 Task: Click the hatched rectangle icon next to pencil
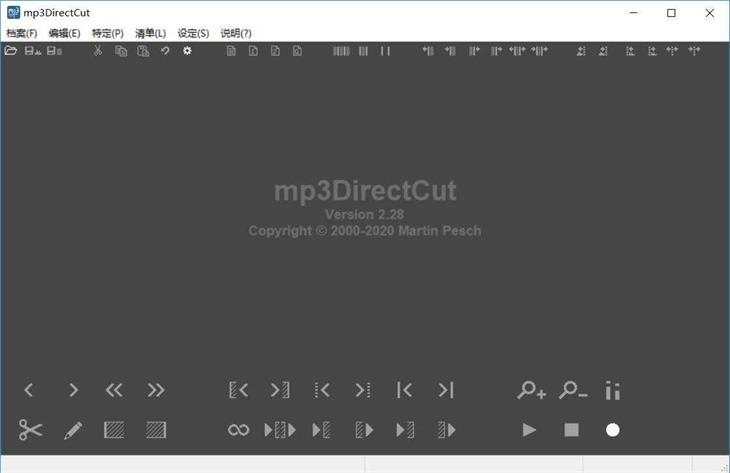click(114, 430)
